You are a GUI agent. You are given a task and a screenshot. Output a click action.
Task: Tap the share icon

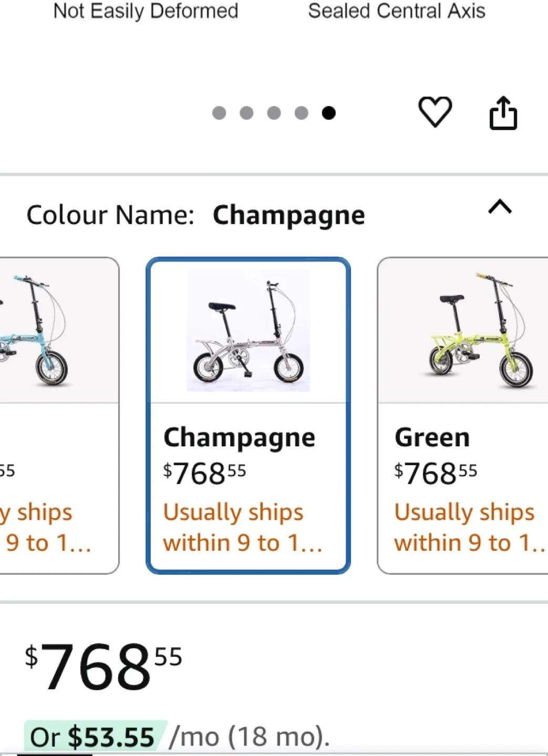click(503, 113)
